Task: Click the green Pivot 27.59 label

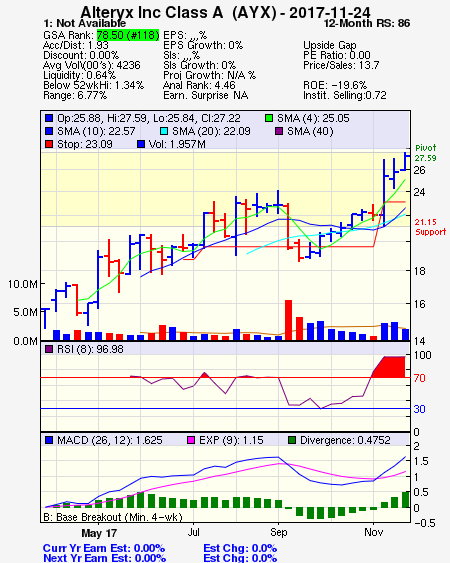Action: click(426, 153)
